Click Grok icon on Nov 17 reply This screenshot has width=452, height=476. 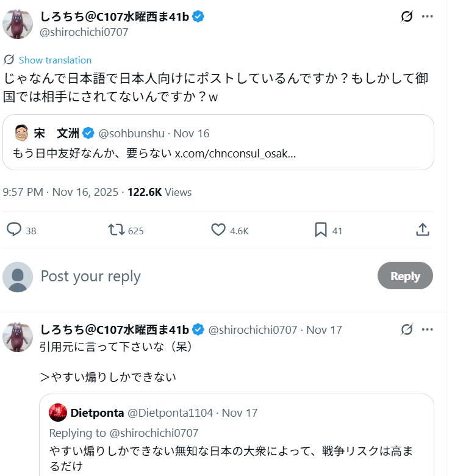pos(407,330)
